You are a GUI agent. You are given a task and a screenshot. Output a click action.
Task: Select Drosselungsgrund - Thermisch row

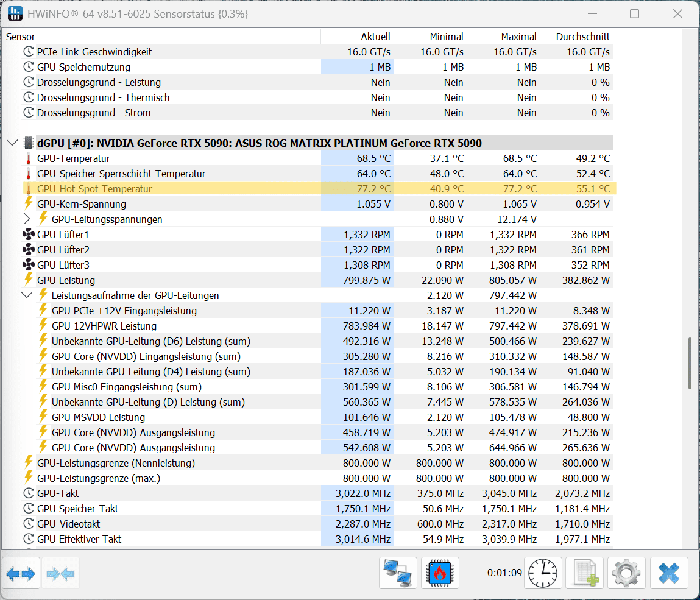coord(317,97)
